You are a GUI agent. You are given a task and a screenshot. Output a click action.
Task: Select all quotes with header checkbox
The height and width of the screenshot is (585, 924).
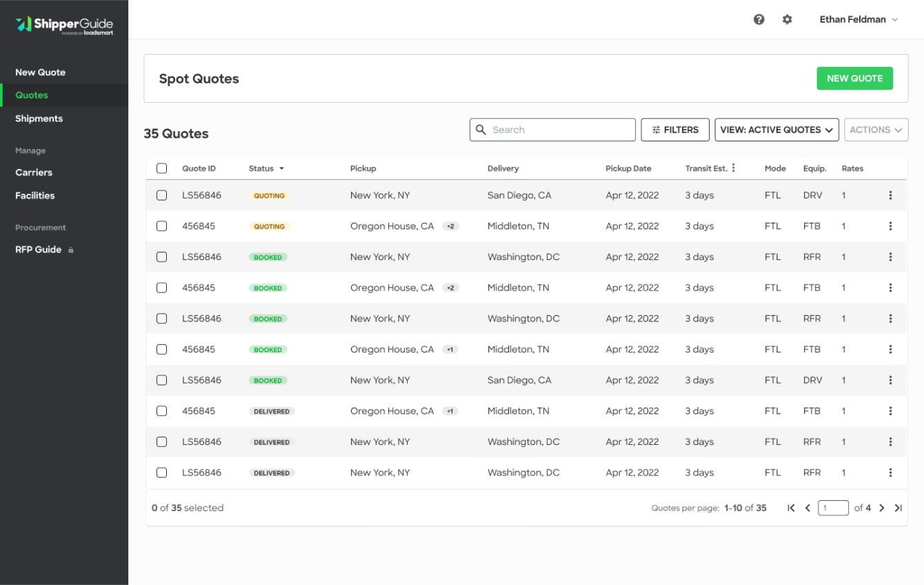pyautogui.click(x=161, y=168)
